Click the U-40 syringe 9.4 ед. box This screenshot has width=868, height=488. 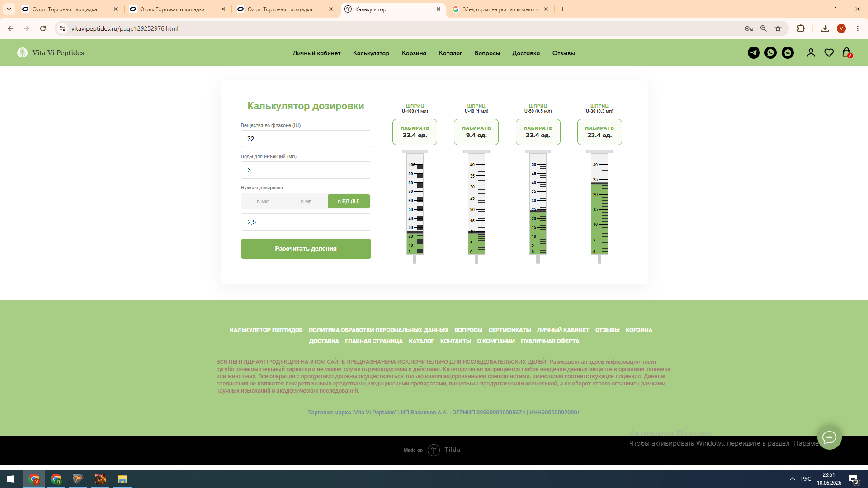476,132
